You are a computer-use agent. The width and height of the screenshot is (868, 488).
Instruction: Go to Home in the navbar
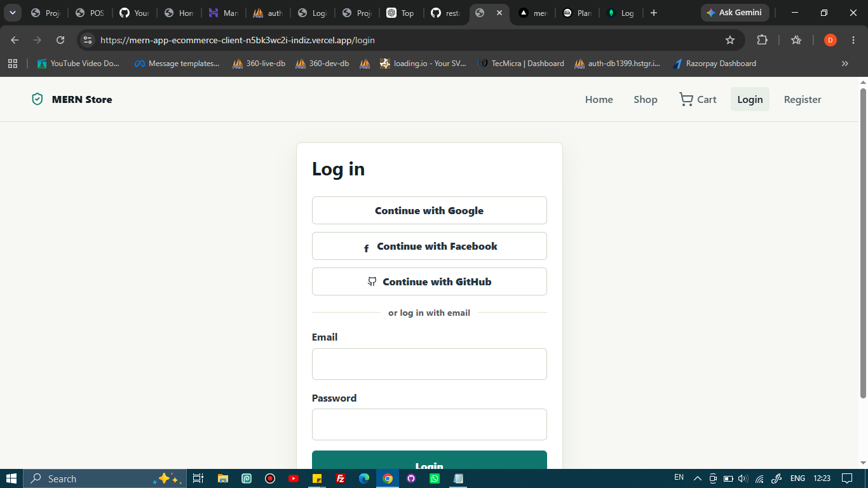(x=599, y=99)
